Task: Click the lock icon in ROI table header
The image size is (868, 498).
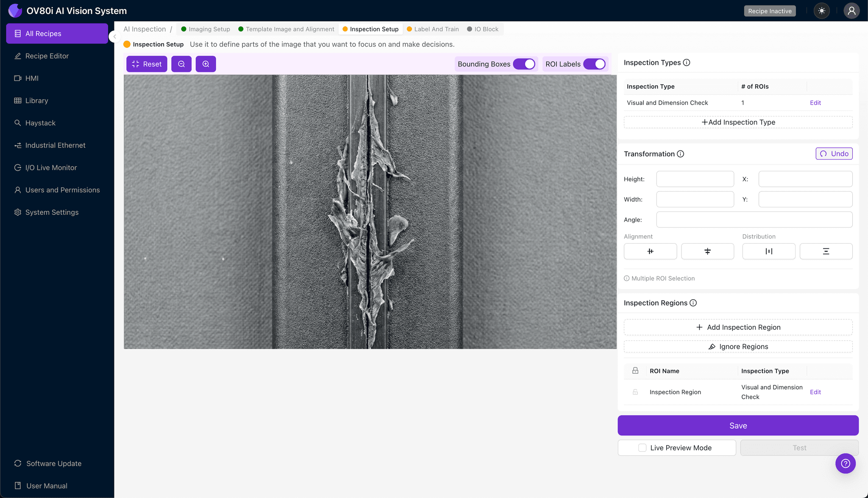Action: pyautogui.click(x=635, y=370)
